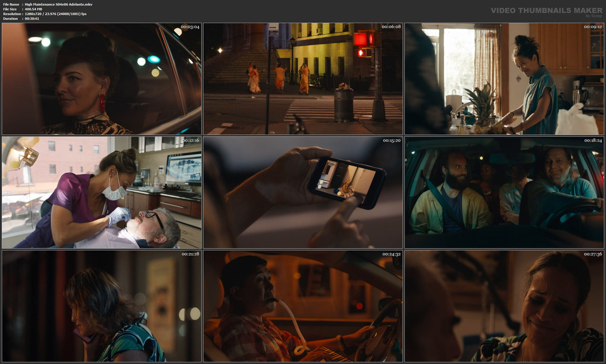Open the car interior thumbnail at 00:18:24
Viewport: 606px width, 364px height.
[x=505, y=192]
